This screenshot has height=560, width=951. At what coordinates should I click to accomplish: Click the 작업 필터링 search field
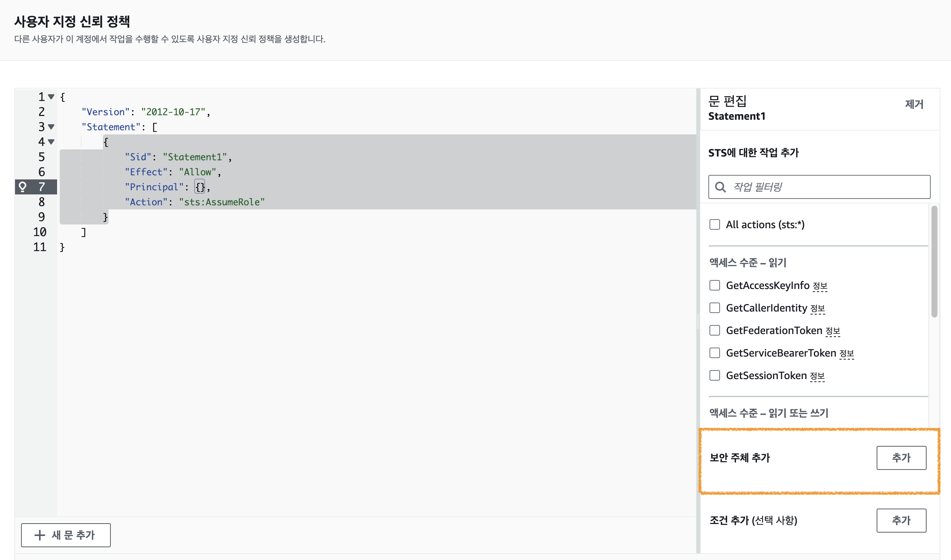click(x=827, y=187)
